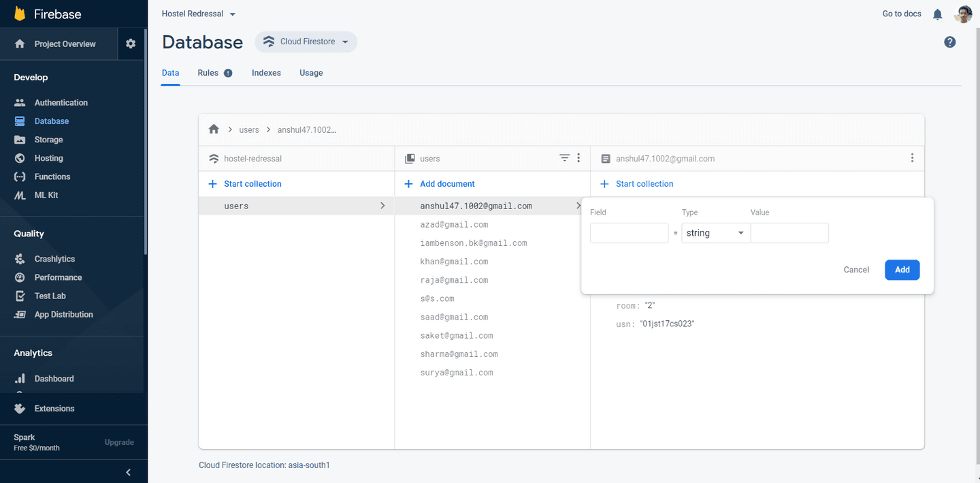Viewport: 980px width, 483px height.
Task: Expand the users collection row
Action: click(297, 206)
